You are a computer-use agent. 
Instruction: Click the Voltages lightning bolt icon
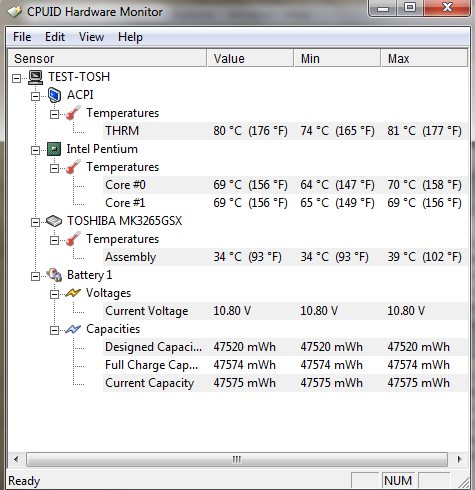73,293
